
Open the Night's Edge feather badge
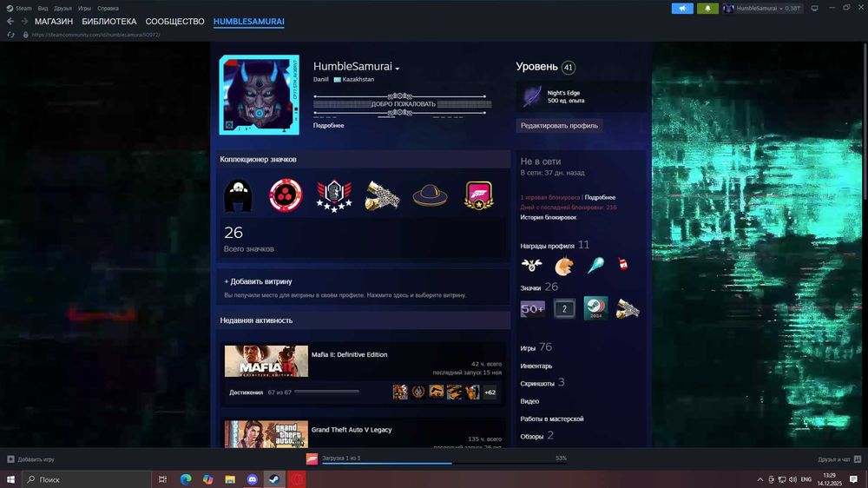tap(532, 96)
